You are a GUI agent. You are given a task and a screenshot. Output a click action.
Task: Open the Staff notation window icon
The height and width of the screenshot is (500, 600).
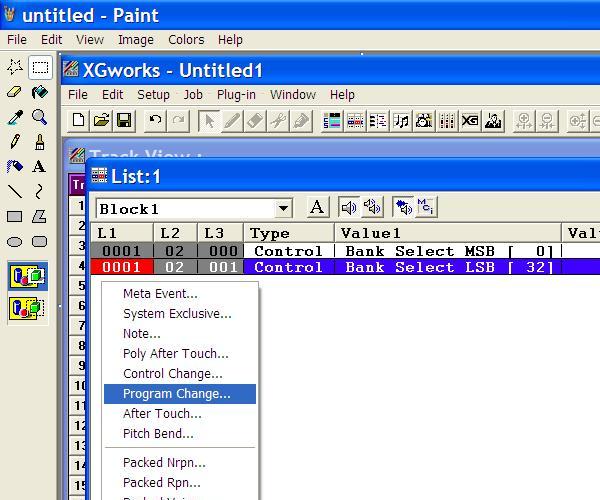[x=401, y=121]
